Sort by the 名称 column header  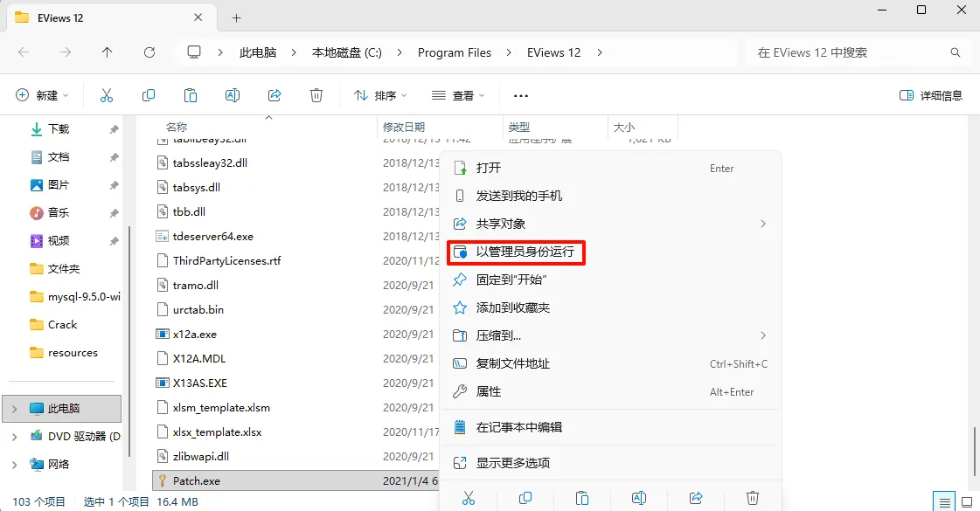[x=266, y=128]
